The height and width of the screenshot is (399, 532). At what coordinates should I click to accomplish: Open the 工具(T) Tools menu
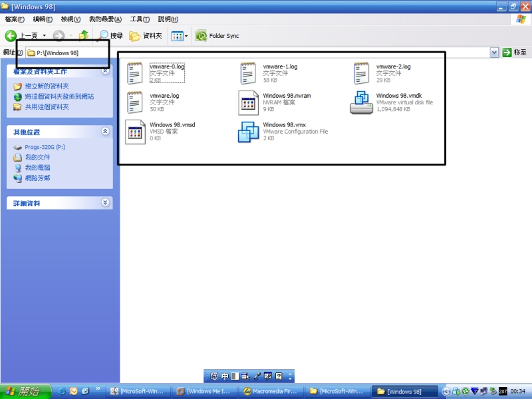(x=140, y=19)
